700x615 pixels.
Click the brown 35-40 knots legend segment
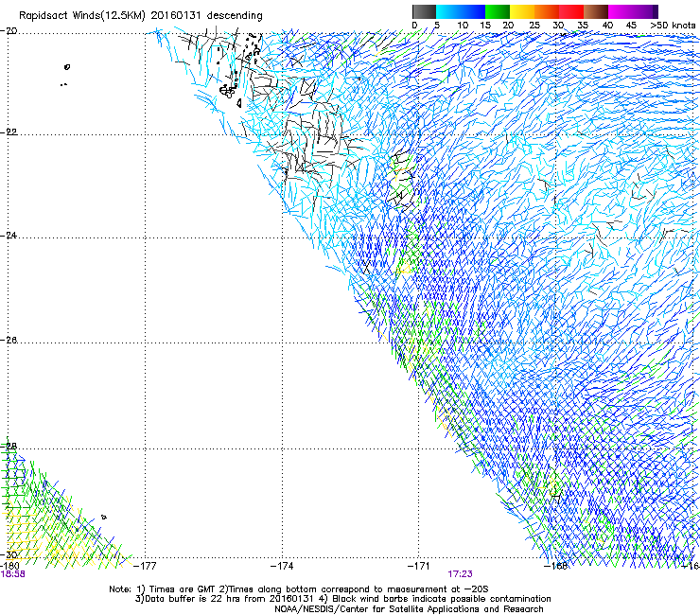[x=596, y=11]
